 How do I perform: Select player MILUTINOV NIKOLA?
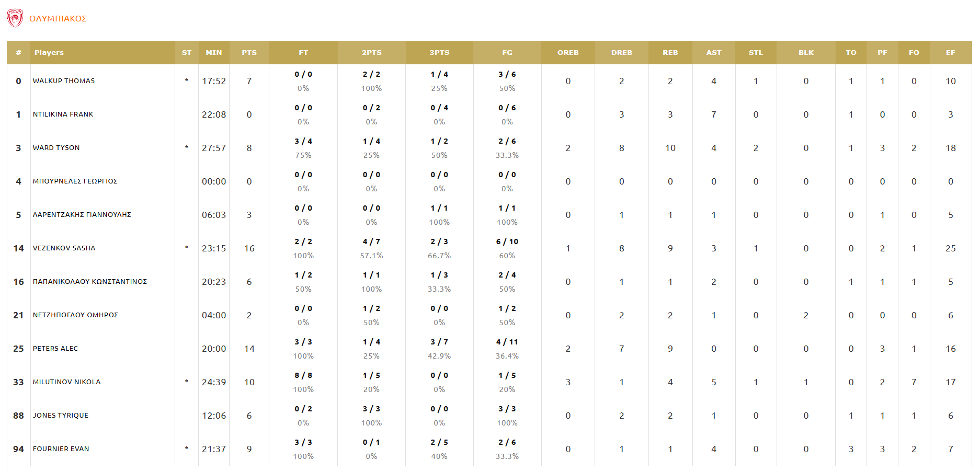66,382
